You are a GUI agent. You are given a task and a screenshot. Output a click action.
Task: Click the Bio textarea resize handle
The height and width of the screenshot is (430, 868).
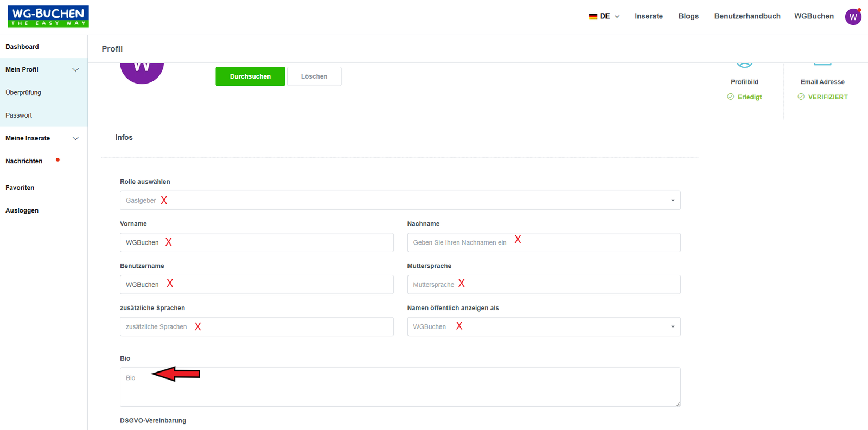[x=677, y=403]
